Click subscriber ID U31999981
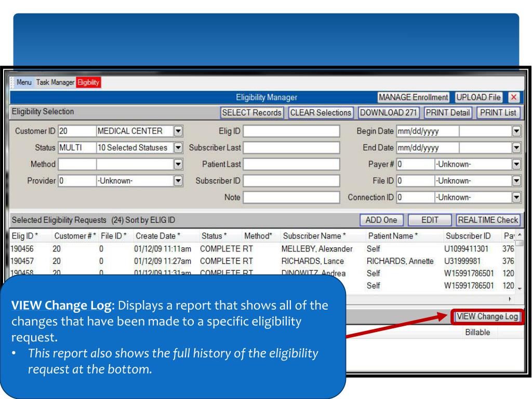The image size is (532, 399). [461, 261]
